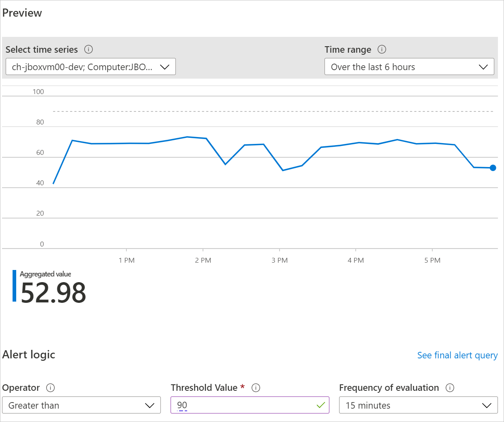Click the 5 PM label on time axis
This screenshot has width=504, height=422.
pyautogui.click(x=432, y=260)
